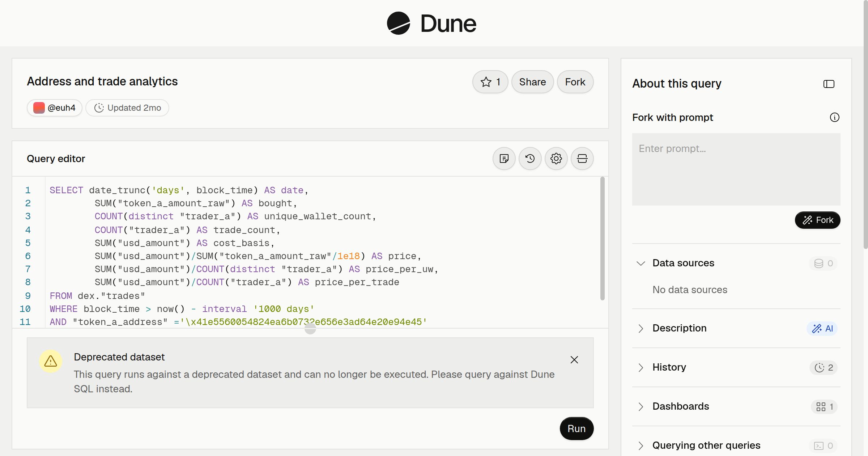Toggle the editor layout collapse icon
Image resolution: width=868 pixels, height=456 pixels.
582,159
